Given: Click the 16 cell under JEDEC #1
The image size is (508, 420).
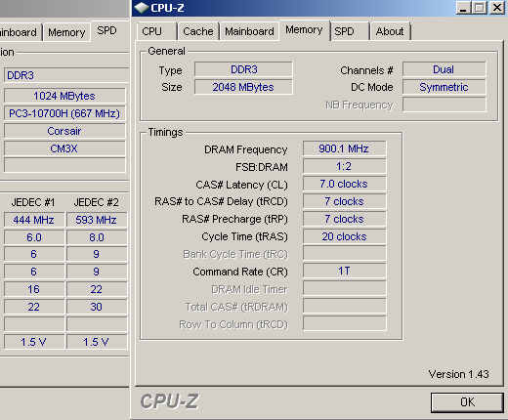Looking at the screenshot, I should [34, 289].
